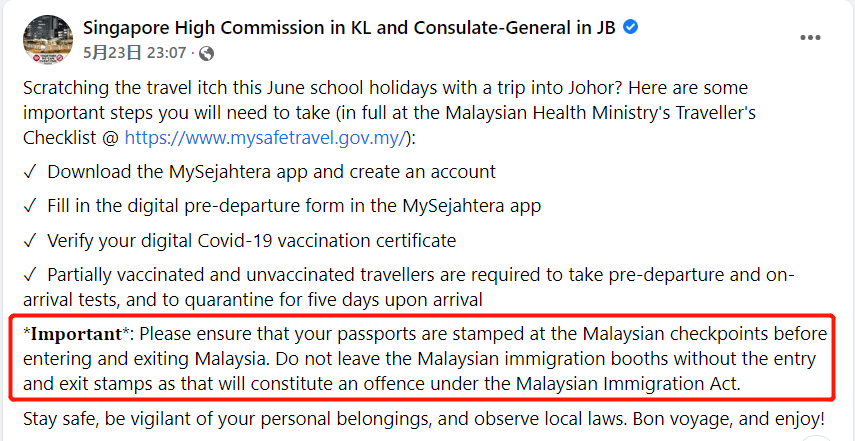
Task: Open the three-dot post options menu
Action: pos(810,38)
